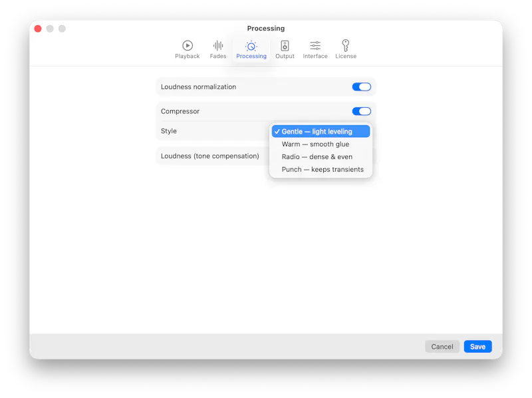The image size is (532, 398).
Task: Choose Punch — keeps transients style
Action: click(x=321, y=169)
